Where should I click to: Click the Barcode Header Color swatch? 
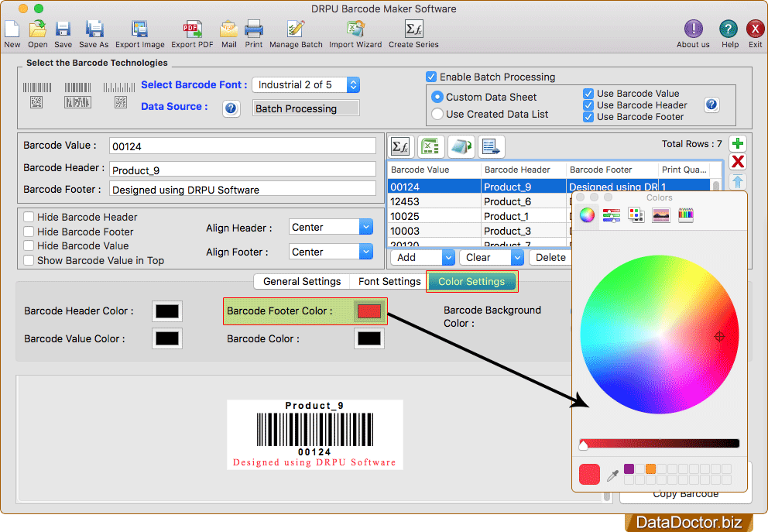point(166,311)
